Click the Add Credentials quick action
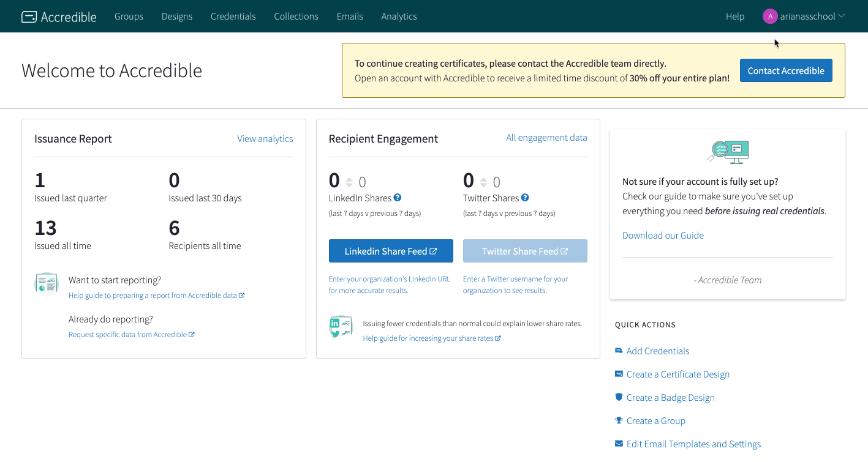Image resolution: width=868 pixels, height=462 pixels. (x=658, y=351)
